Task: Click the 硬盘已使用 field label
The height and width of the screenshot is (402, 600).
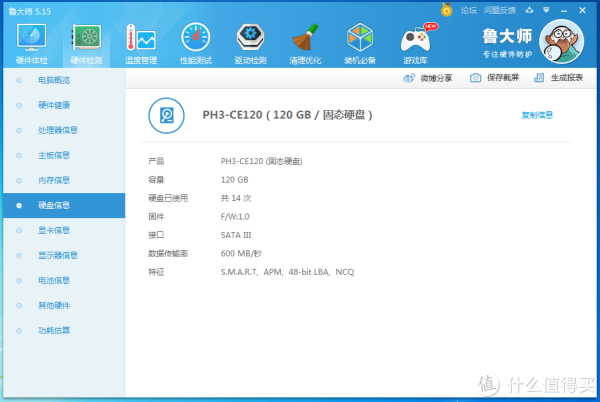Action: (x=168, y=198)
